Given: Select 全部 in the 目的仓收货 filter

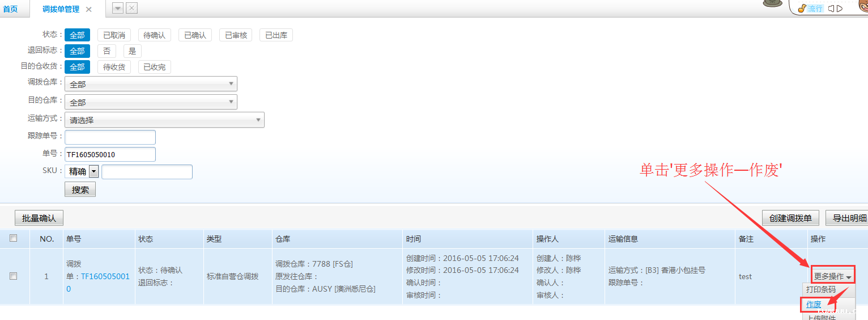Looking at the screenshot, I should click(x=77, y=67).
